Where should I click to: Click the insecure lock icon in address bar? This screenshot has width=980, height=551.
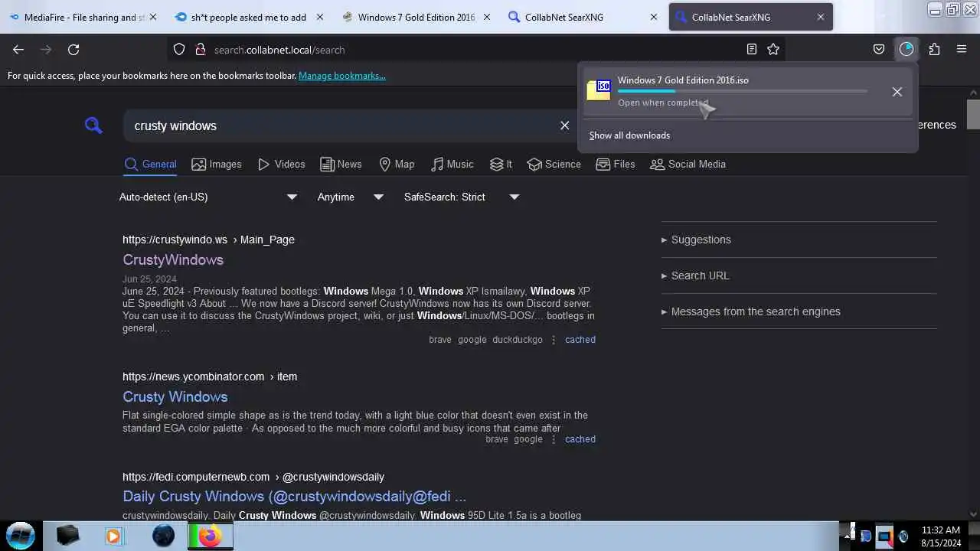(x=201, y=50)
